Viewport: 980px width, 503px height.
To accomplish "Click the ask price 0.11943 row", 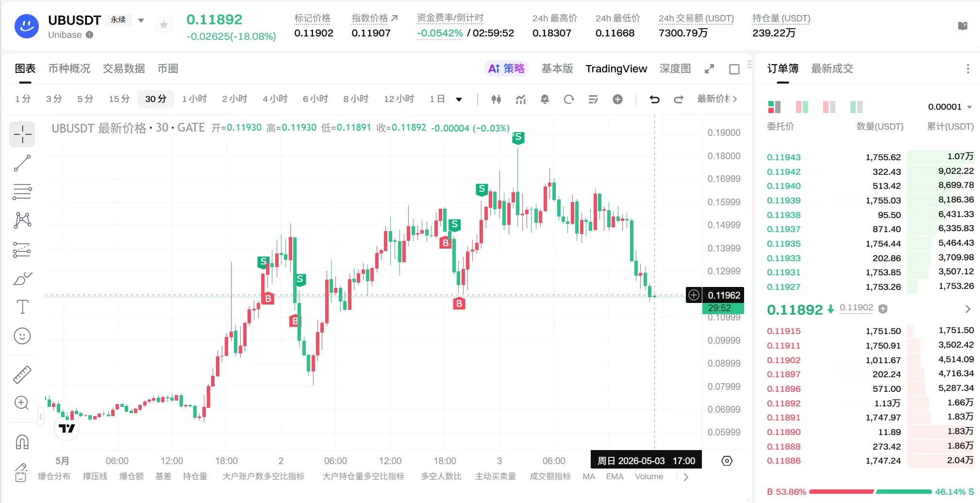I will pos(870,157).
